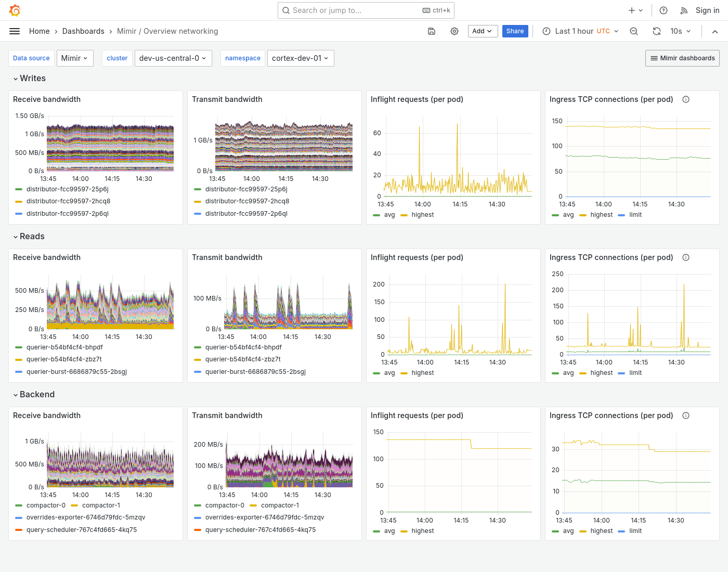Click the Grafana logo
Image resolution: width=728 pixels, height=572 pixels.
point(15,10)
